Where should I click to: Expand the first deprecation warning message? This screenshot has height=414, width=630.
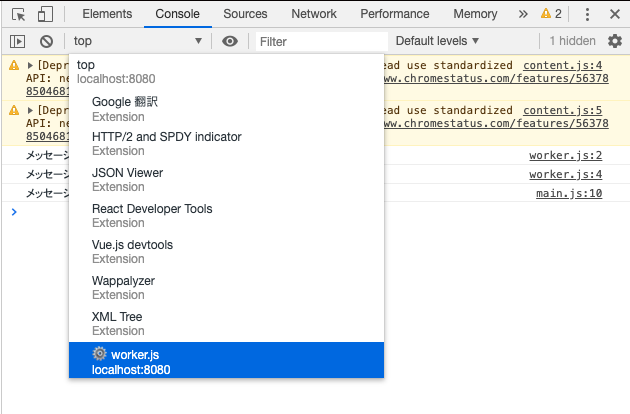(x=30, y=66)
